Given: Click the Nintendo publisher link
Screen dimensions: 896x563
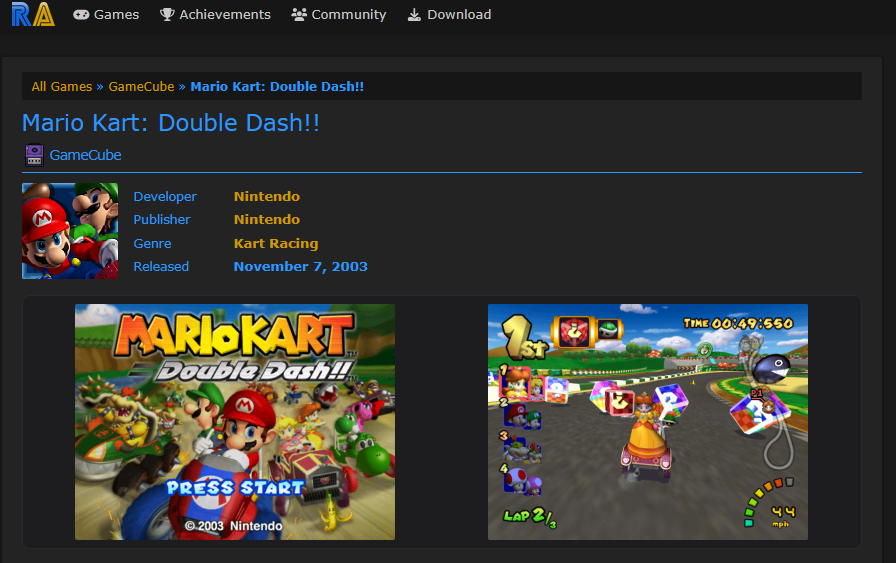Looking at the screenshot, I should tap(267, 219).
